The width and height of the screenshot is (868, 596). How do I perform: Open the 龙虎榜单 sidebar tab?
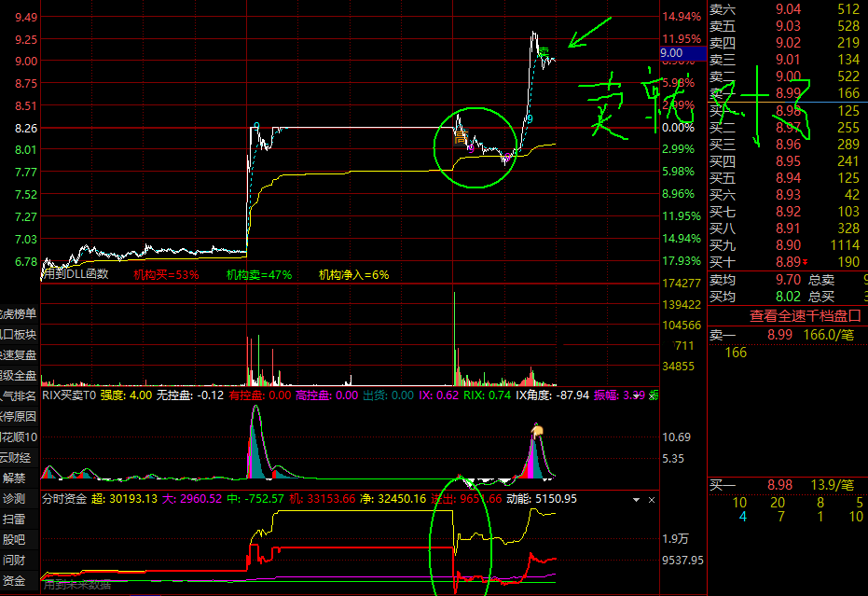click(19, 314)
